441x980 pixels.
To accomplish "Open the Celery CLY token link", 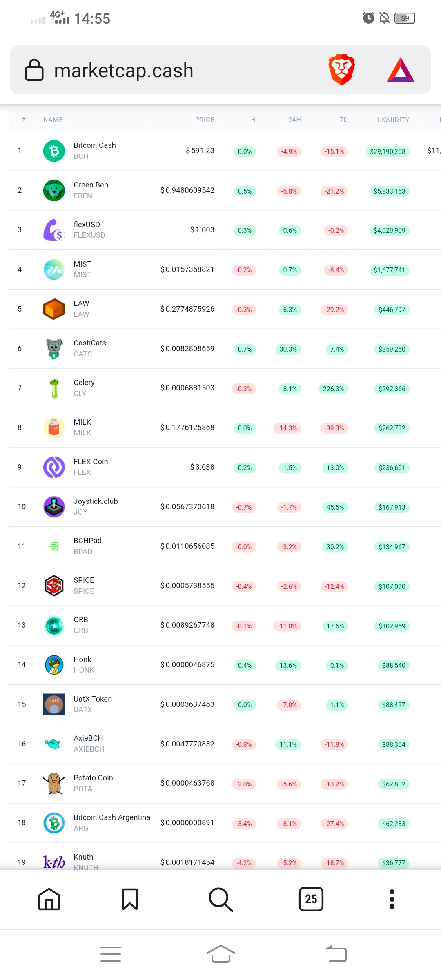I will [x=84, y=388].
